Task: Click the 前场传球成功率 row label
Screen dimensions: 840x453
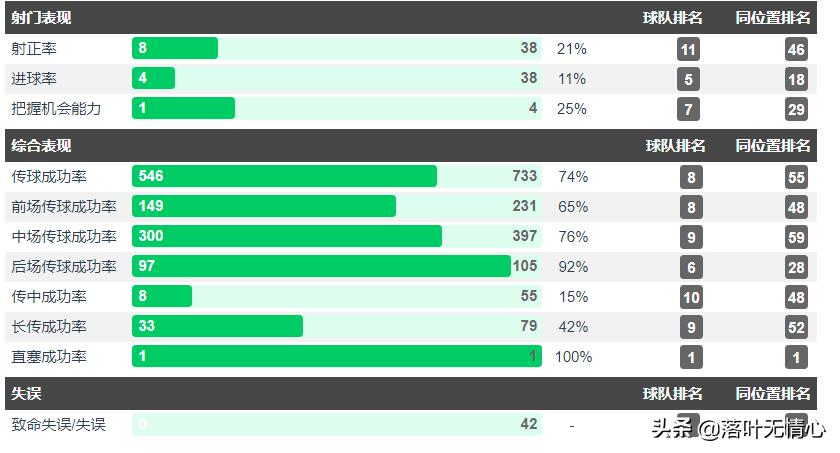Action: (x=63, y=207)
